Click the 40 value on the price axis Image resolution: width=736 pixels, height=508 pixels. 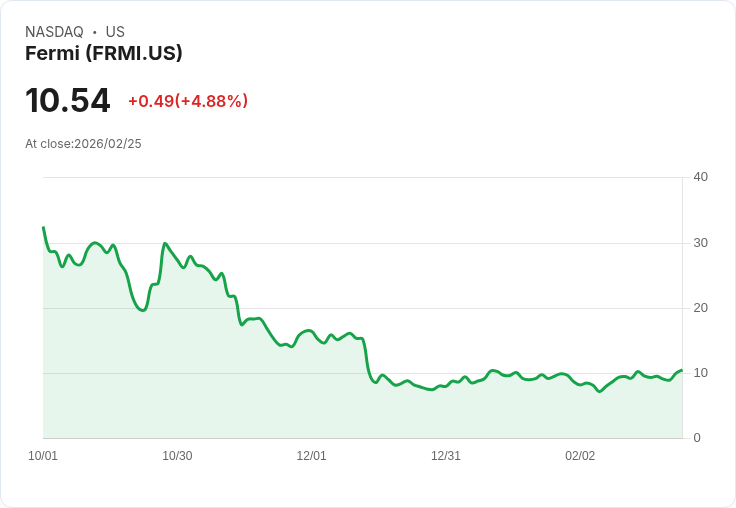point(700,177)
